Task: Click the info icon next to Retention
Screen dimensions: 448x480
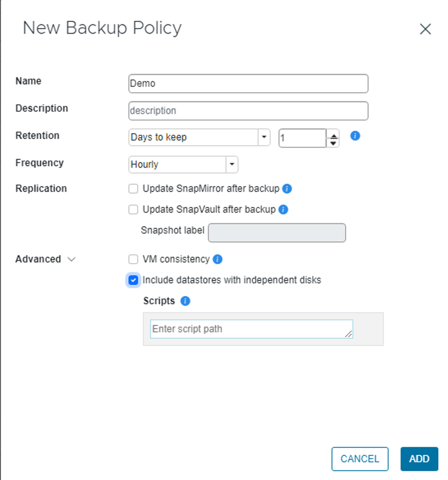Action: click(x=355, y=136)
